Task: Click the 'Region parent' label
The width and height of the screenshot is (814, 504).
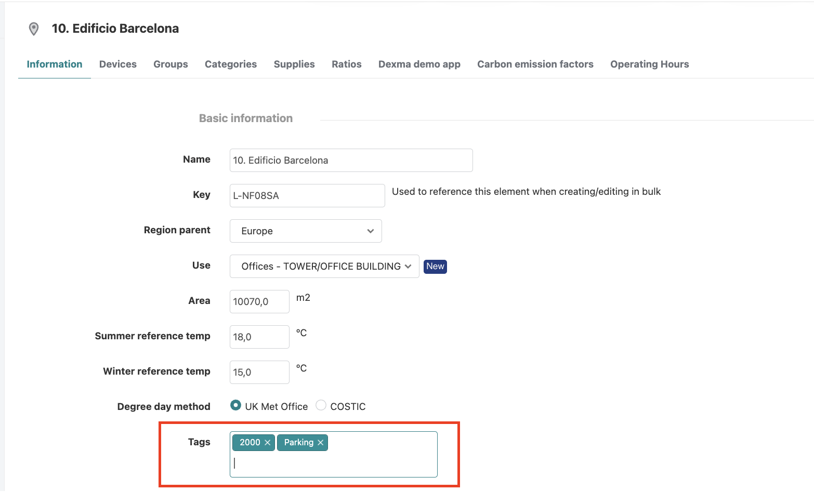Action: click(x=177, y=230)
